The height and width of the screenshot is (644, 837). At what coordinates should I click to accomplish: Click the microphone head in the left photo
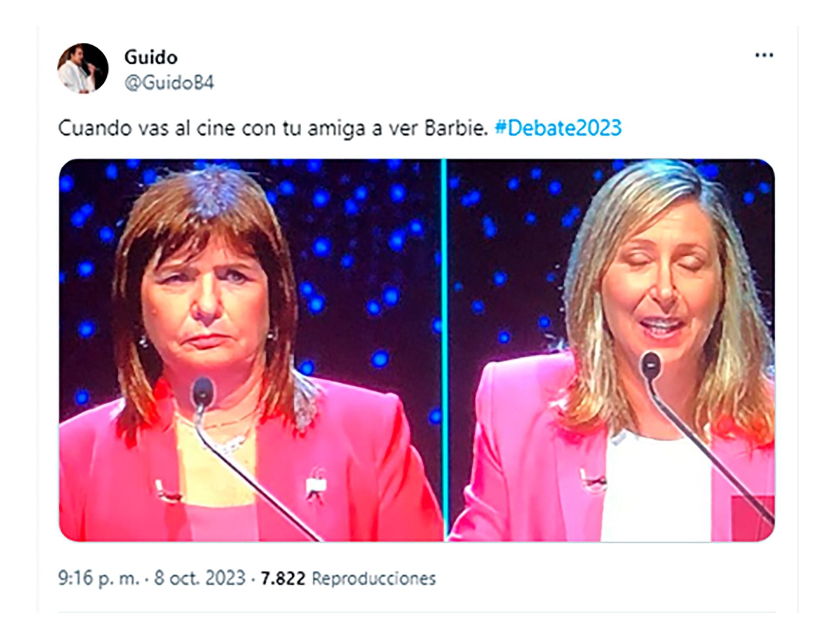203,392
